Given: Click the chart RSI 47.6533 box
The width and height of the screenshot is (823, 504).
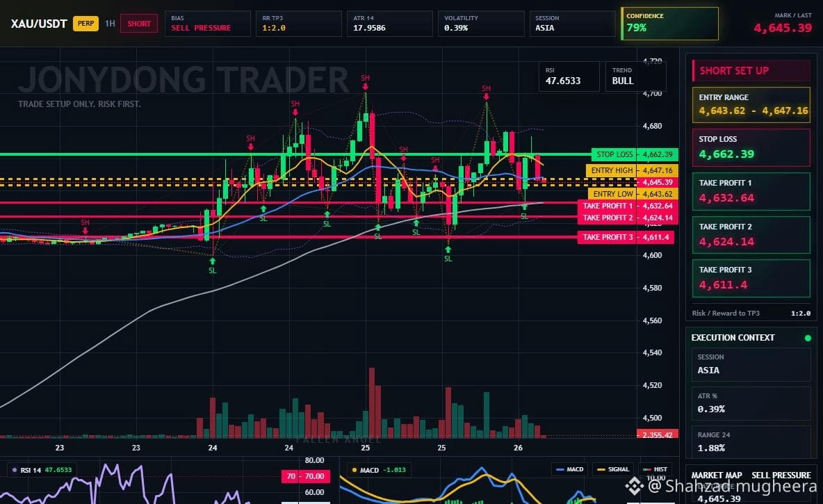Looking at the screenshot, I should pyautogui.click(x=569, y=76).
